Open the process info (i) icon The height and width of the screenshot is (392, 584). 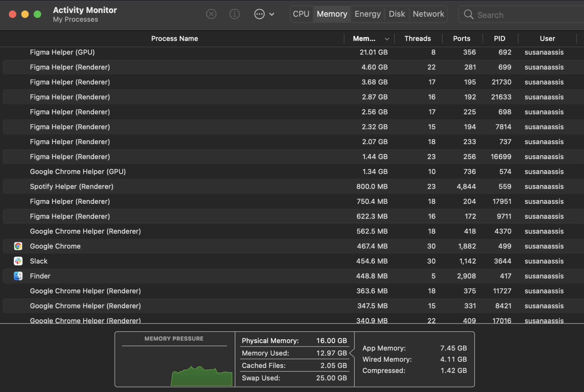(235, 14)
